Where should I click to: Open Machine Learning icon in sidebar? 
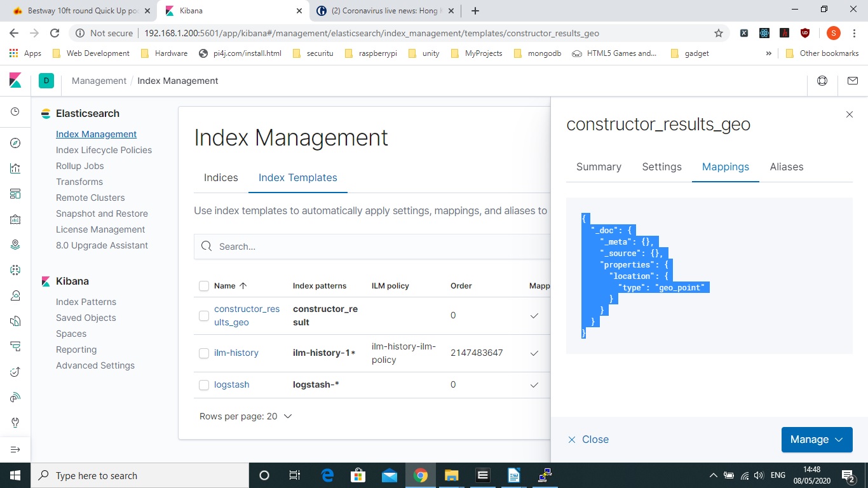pos(15,270)
